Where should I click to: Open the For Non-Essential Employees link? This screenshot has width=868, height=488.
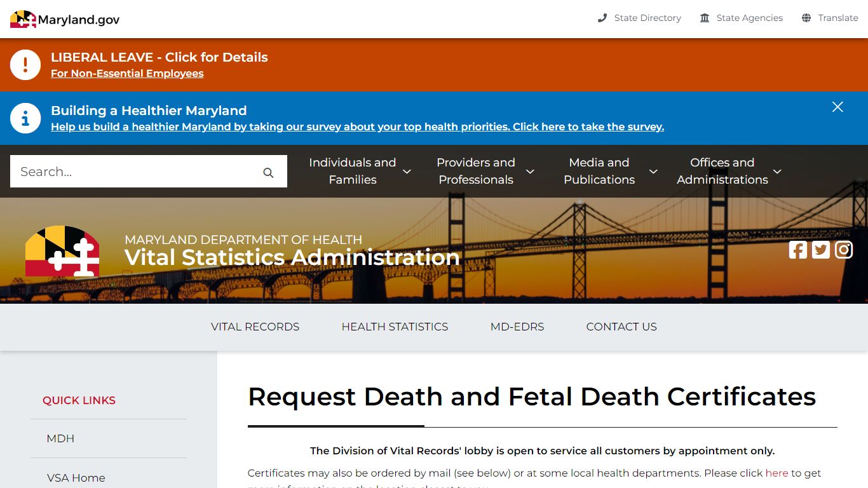click(127, 73)
